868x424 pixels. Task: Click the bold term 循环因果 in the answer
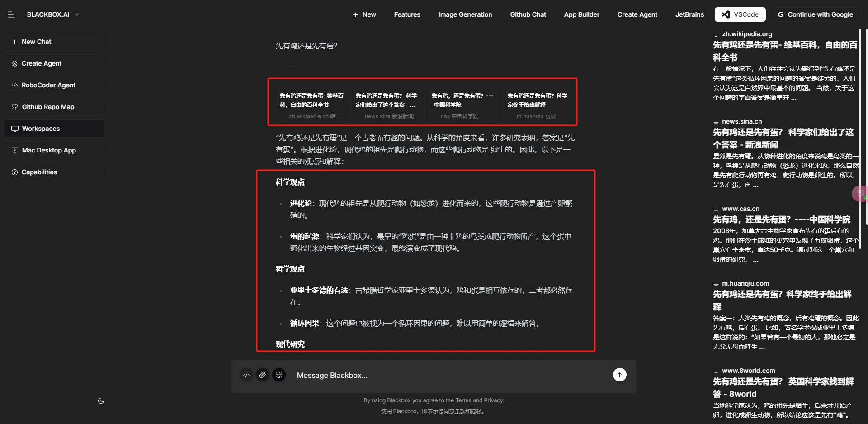pyautogui.click(x=305, y=323)
